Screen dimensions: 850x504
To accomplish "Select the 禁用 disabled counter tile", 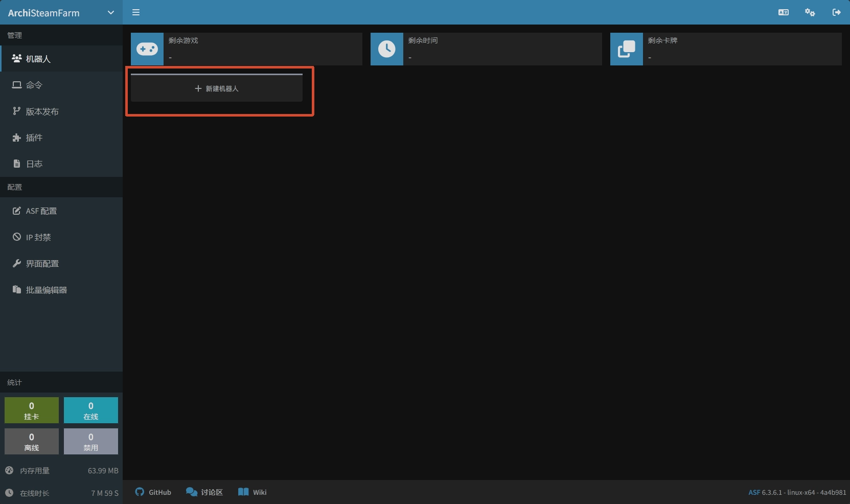I will coord(91,442).
